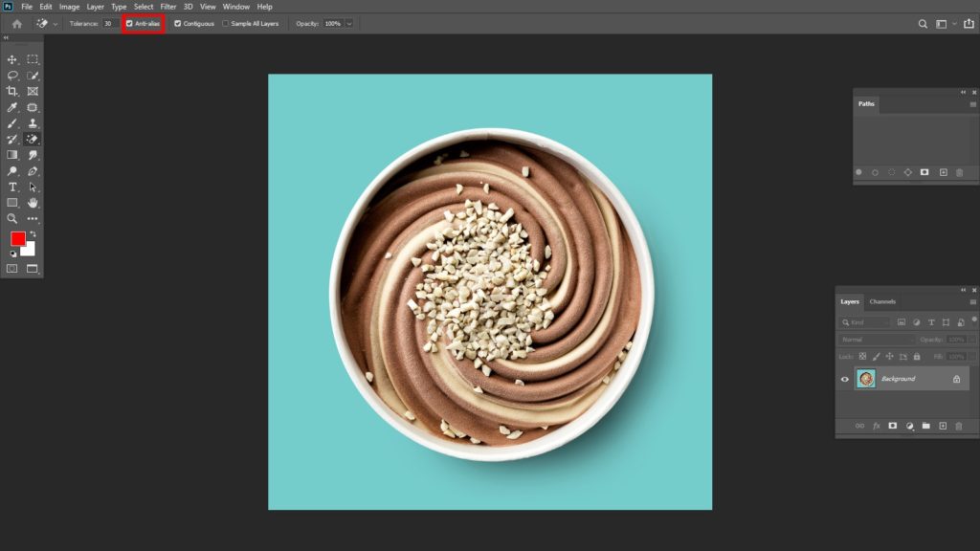Toggle adjustment layer filter

pyautogui.click(x=916, y=322)
